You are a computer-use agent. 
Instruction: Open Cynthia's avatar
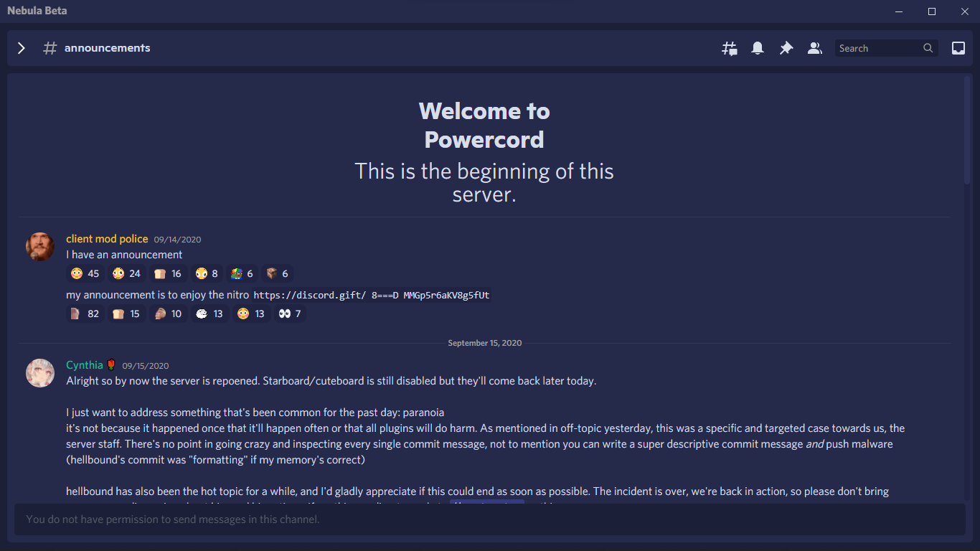pos(40,372)
